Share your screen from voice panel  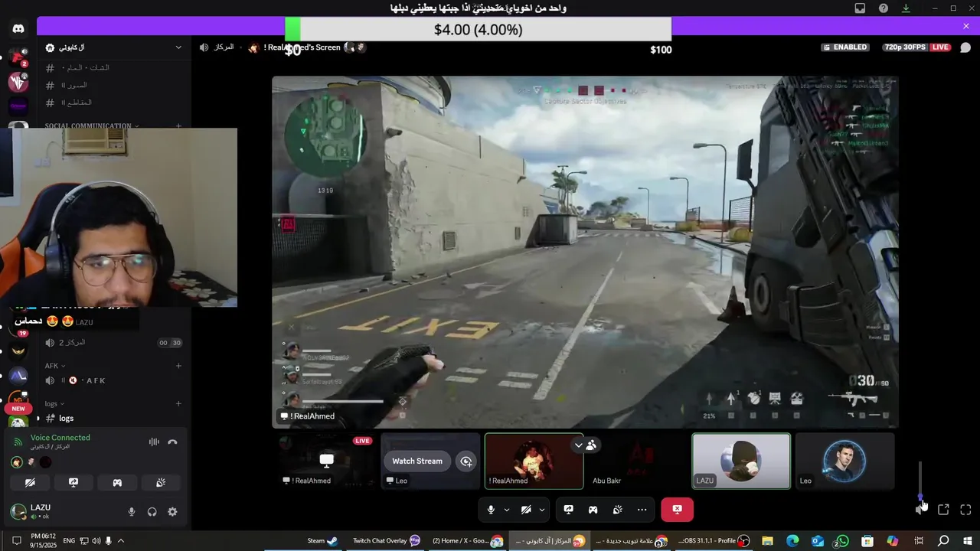click(73, 483)
